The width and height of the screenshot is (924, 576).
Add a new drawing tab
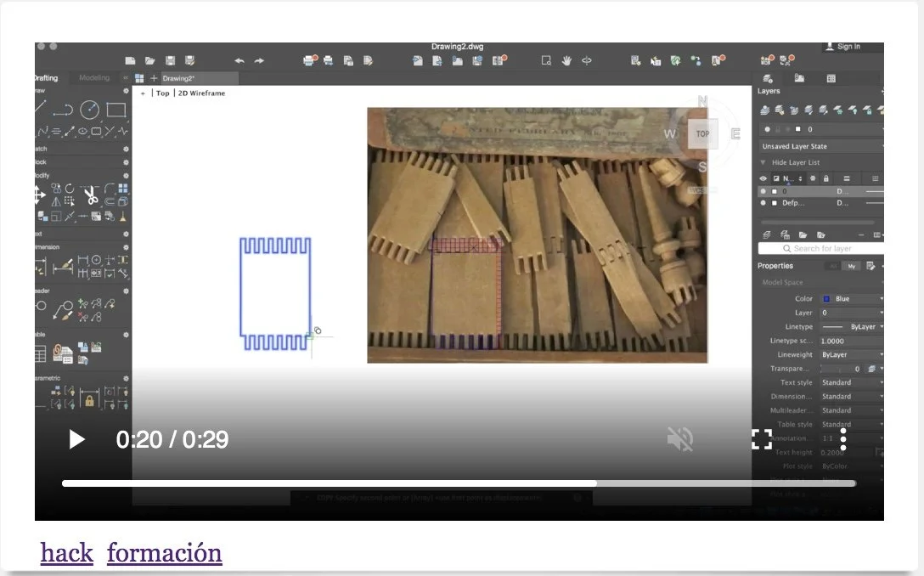(x=154, y=78)
